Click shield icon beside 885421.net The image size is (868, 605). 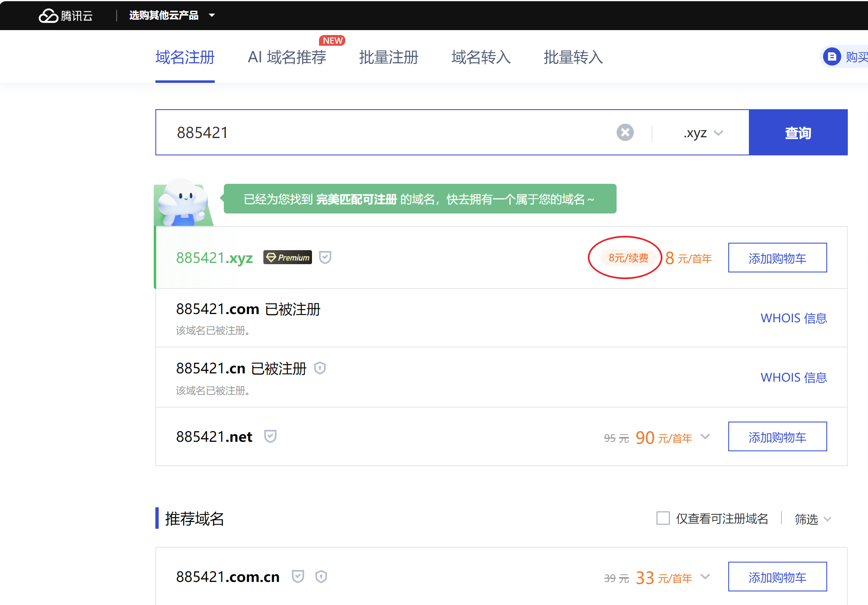(x=270, y=436)
